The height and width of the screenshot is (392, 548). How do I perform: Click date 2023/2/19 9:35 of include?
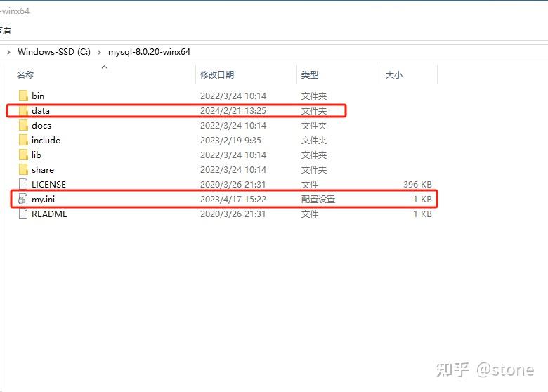coord(230,140)
